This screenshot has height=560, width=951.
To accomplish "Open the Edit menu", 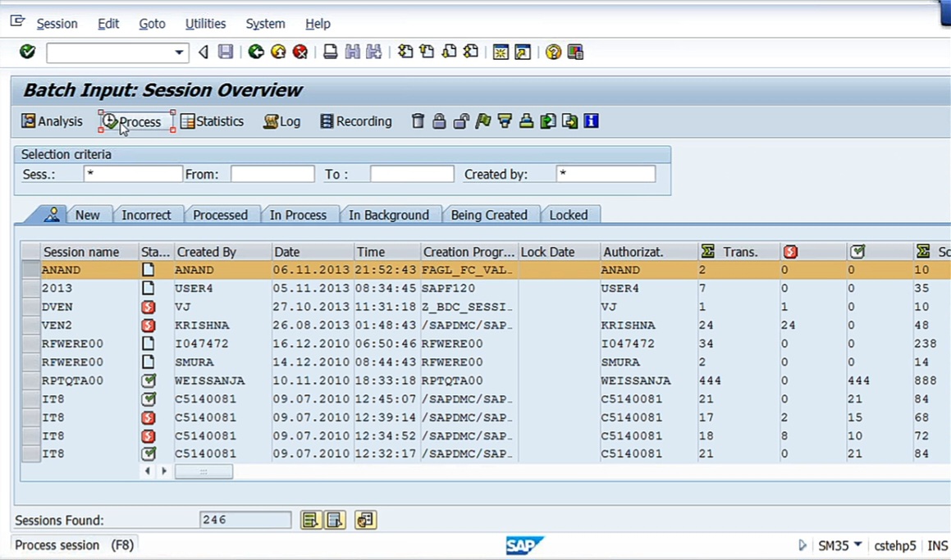I will point(108,24).
